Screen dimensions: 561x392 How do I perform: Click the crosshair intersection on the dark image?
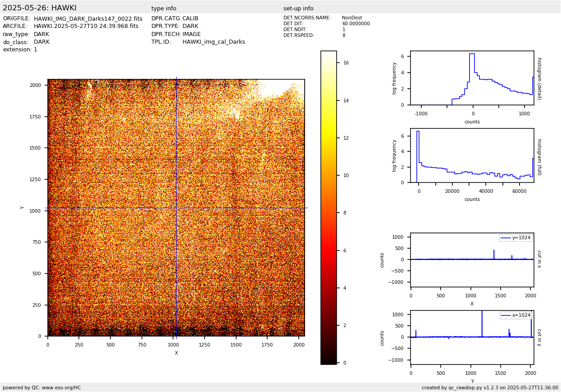pos(176,208)
